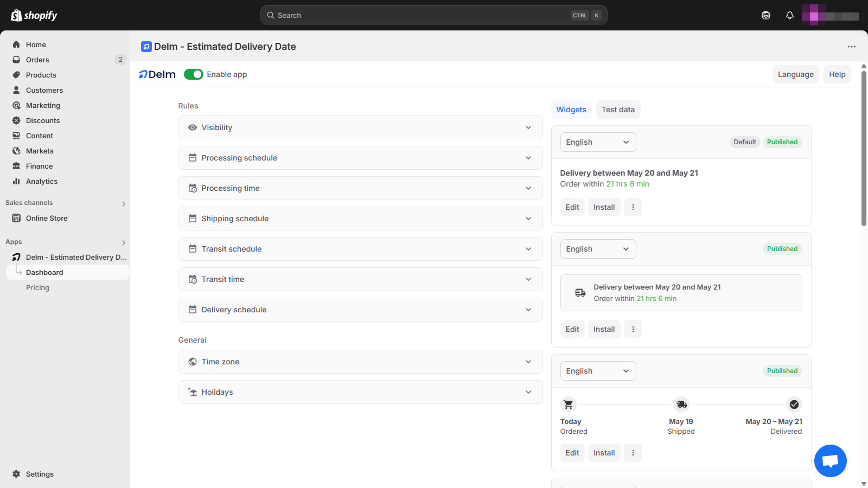868x488 pixels.
Task: Expand the Holidays section
Action: pos(360,392)
